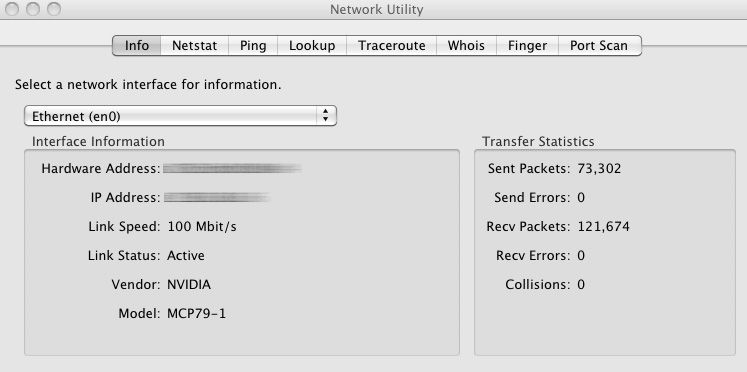The image size is (747, 372).
Task: Open the Ping tab
Action: coord(253,46)
